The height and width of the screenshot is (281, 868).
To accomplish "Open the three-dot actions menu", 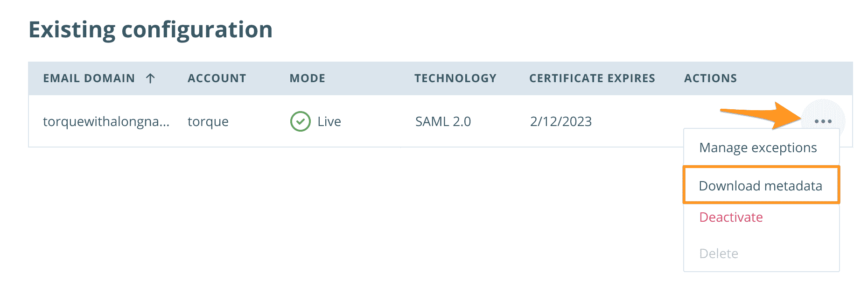I will [x=823, y=121].
